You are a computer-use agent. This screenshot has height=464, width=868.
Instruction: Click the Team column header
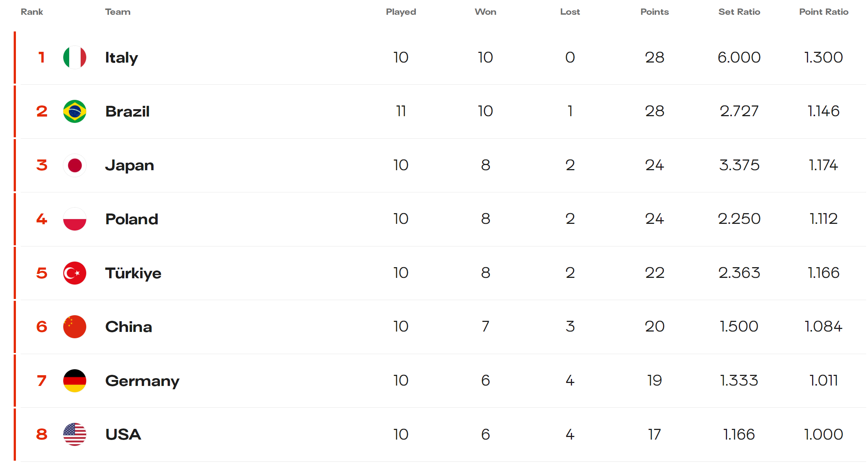pyautogui.click(x=118, y=12)
